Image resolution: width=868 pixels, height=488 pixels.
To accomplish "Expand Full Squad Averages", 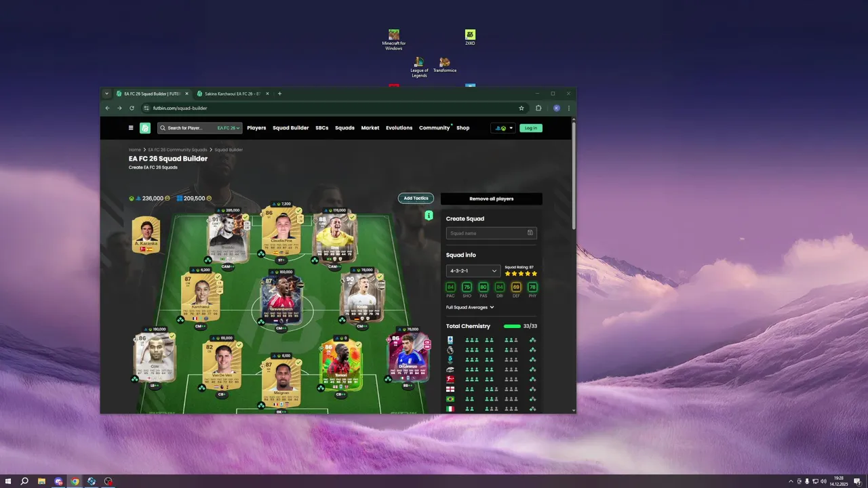I will [x=470, y=307].
